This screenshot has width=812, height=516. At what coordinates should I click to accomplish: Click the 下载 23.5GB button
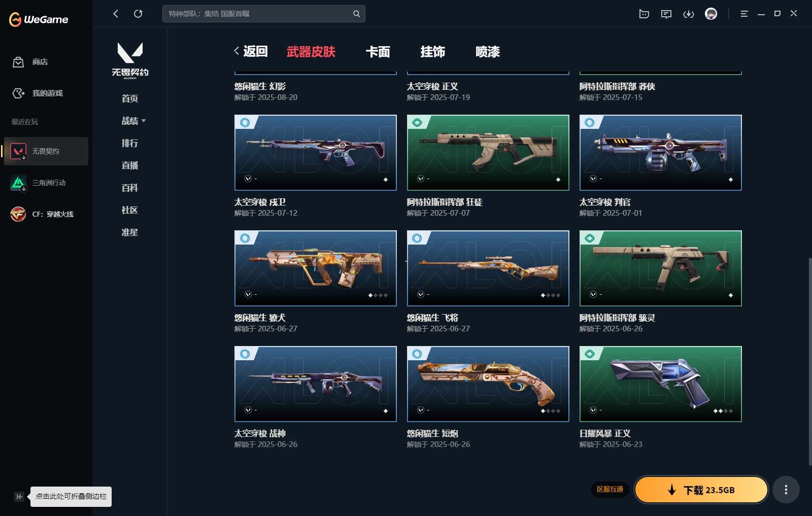pos(701,490)
